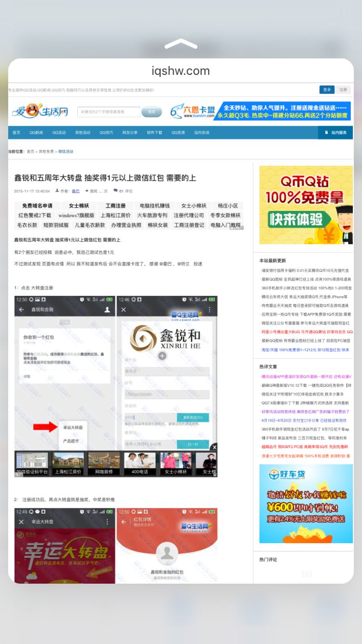Viewport: 362px width, 644px height.
Task: Open the QQ资源 navigation tab
Action: (x=178, y=132)
